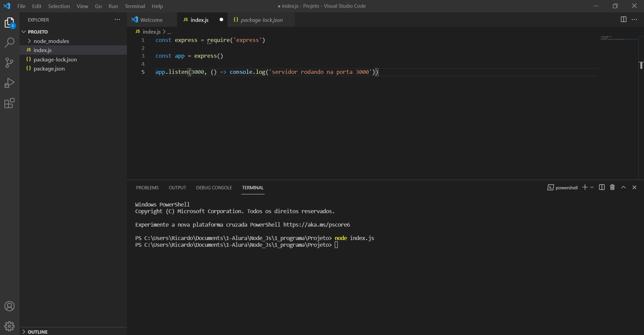The image size is (644, 335).
Task: Select the TERMINAL panel tab
Action: click(x=253, y=188)
